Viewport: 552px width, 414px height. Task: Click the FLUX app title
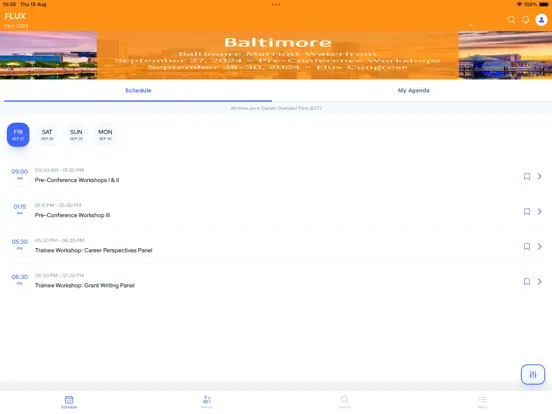pos(15,16)
